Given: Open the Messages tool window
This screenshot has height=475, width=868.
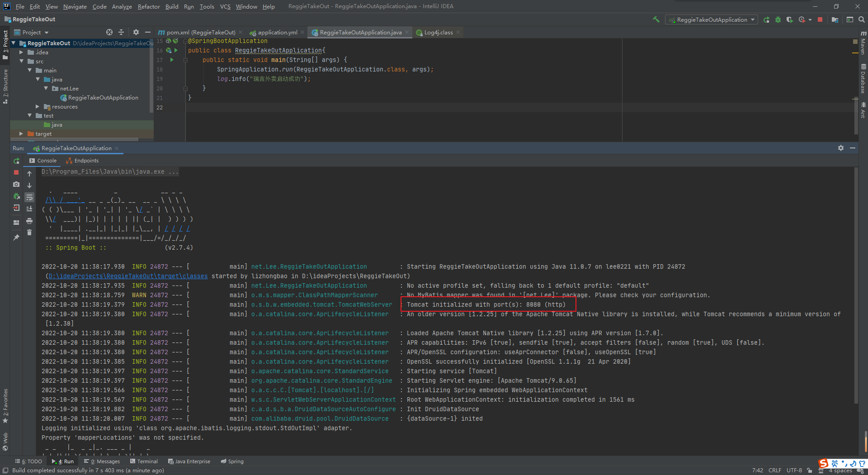Looking at the screenshot, I should [x=102, y=461].
